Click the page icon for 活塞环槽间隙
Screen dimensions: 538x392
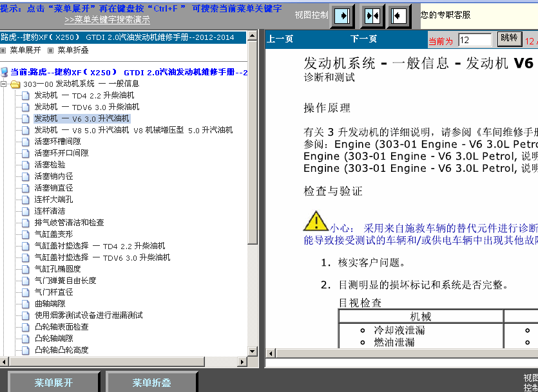pos(26,142)
